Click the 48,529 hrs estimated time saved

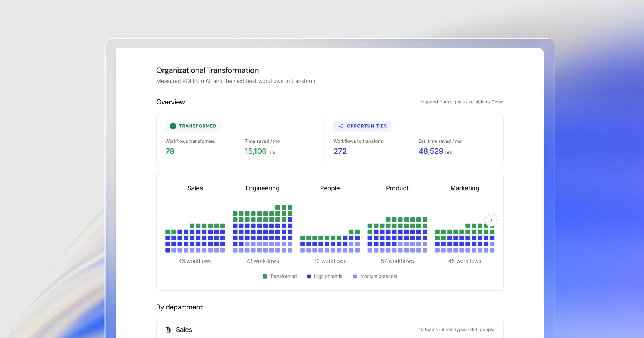pos(435,151)
